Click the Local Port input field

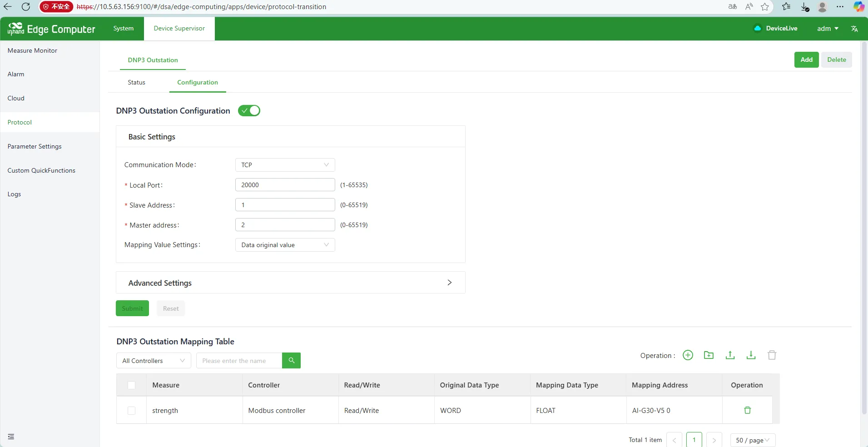point(285,185)
